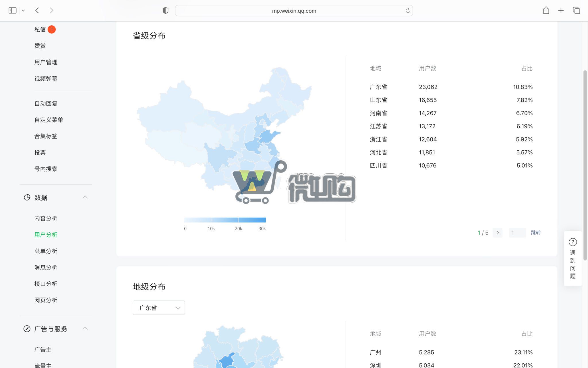Toggle the browser sidebar icon
The height and width of the screenshot is (368, 588).
pyautogui.click(x=12, y=10)
